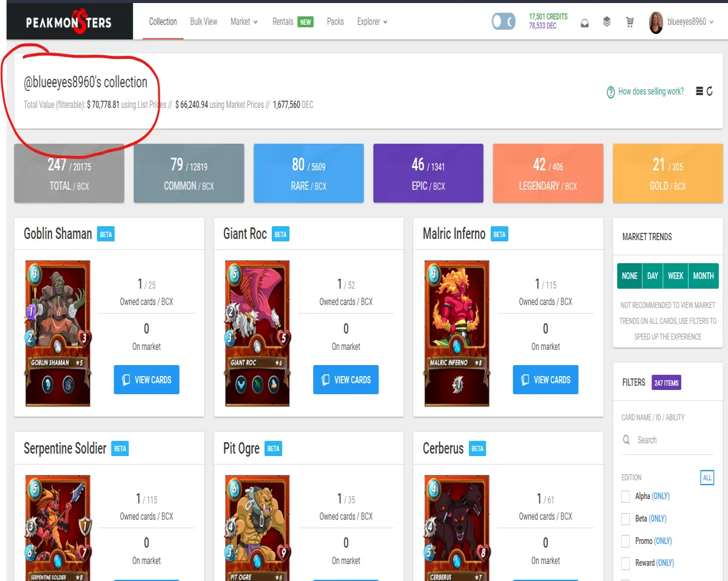This screenshot has height=581, width=728.
Task: Expand the Market menu
Action: 244,22
